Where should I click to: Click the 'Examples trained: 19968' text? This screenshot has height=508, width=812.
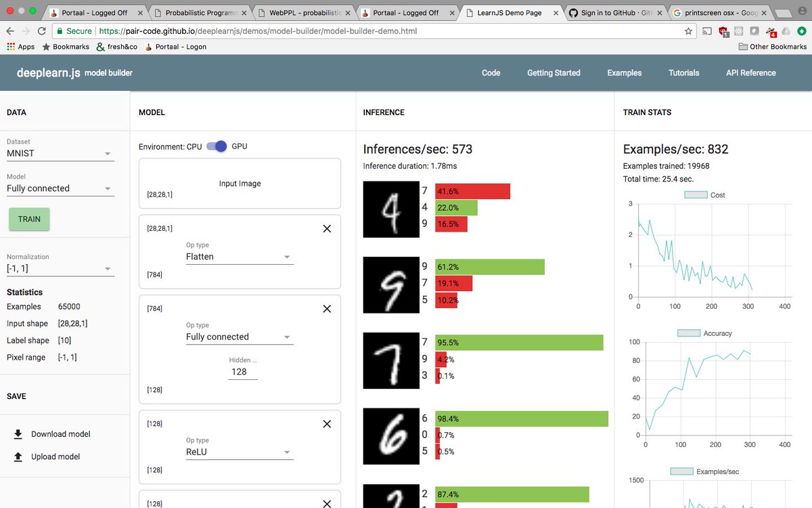coord(666,166)
